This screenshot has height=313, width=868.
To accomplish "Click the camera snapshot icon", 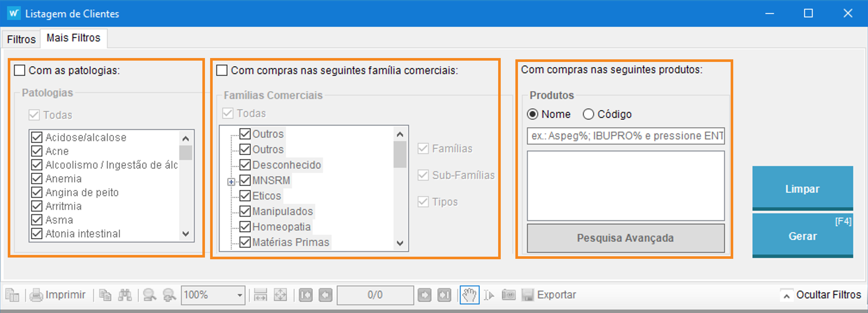I will pyautogui.click(x=508, y=295).
